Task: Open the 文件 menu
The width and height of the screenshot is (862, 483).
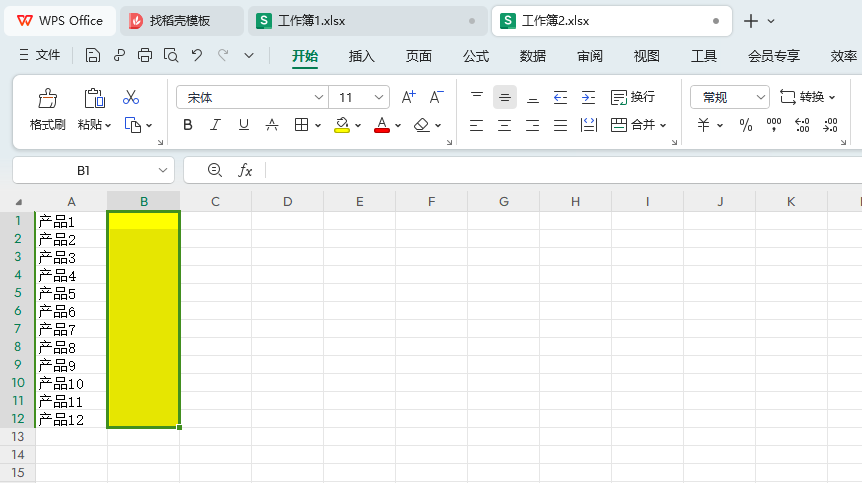Action: tap(40, 55)
